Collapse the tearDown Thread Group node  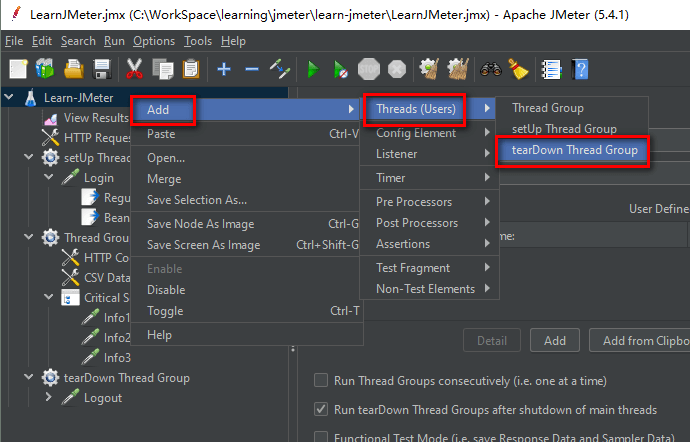coord(29,376)
